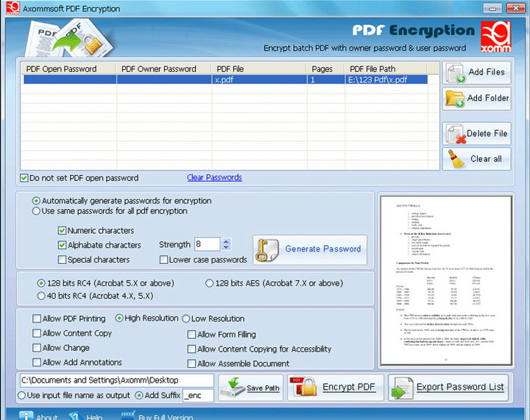Open Help from bottom bar
This screenshot has width=530, height=420.
point(94,416)
